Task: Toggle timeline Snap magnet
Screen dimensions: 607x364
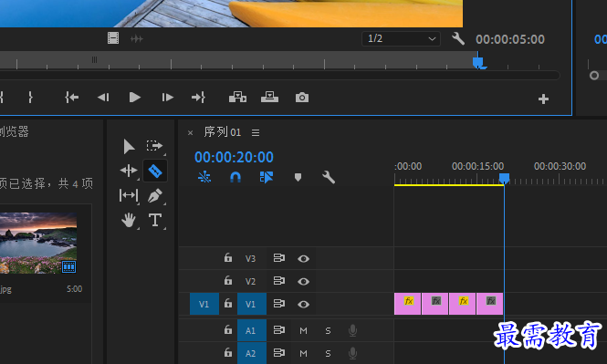Action: [235, 177]
